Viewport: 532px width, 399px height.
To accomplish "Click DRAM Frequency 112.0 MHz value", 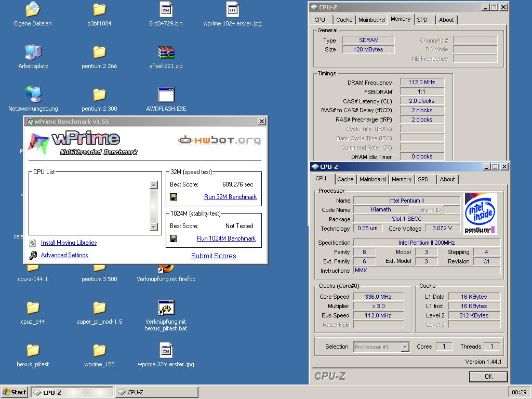I will coord(422,82).
